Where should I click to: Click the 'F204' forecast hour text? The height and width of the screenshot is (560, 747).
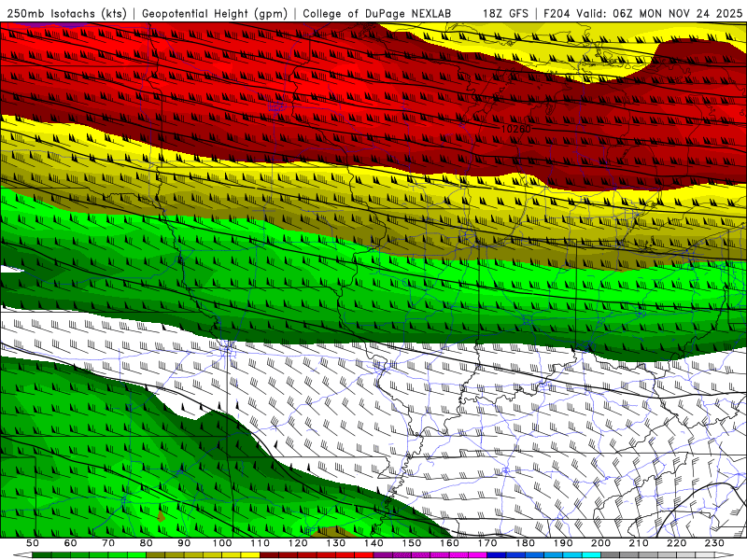tap(557, 13)
